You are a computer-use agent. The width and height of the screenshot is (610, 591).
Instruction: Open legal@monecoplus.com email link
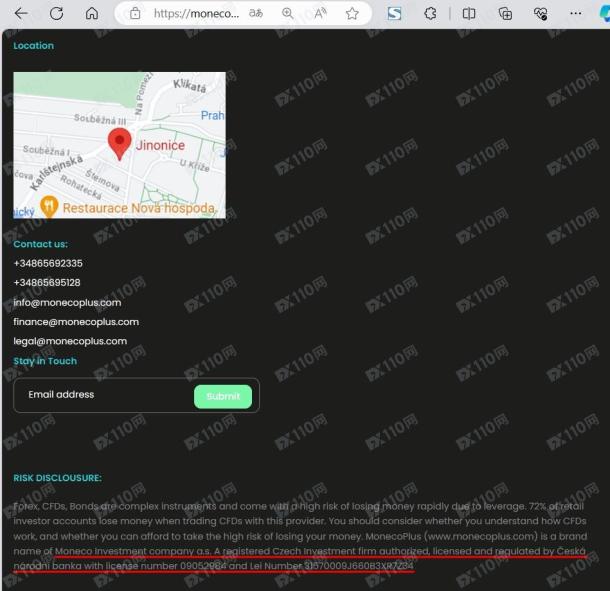pos(70,341)
